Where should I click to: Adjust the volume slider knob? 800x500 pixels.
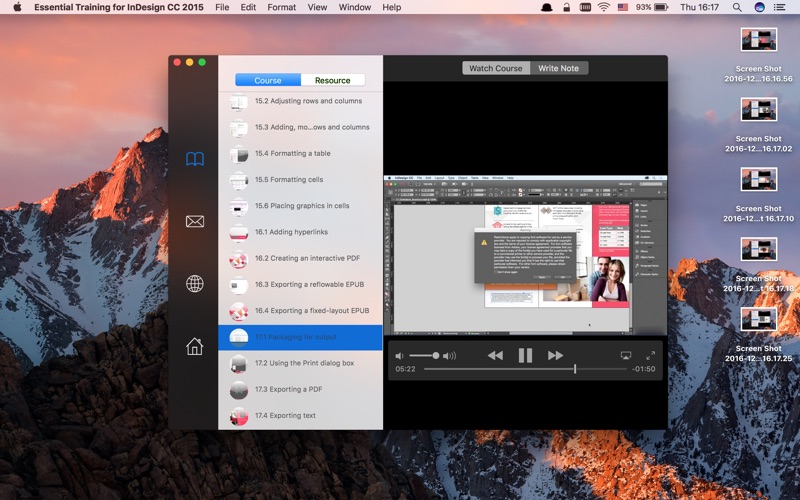point(436,356)
